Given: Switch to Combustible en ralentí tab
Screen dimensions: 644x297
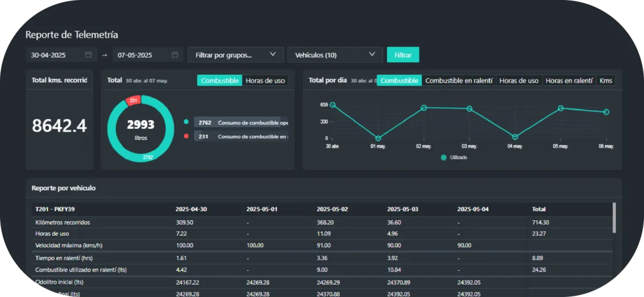Looking at the screenshot, I should tap(459, 80).
